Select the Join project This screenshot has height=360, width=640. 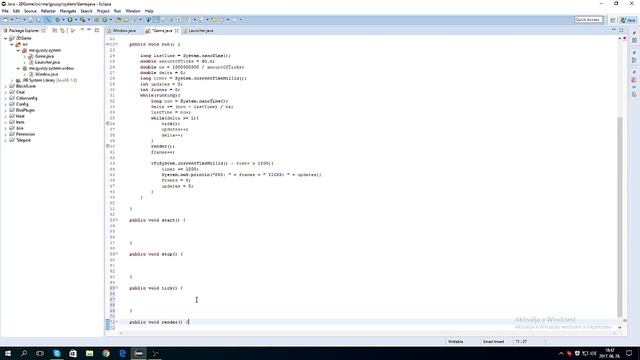pyautogui.click(x=19, y=128)
